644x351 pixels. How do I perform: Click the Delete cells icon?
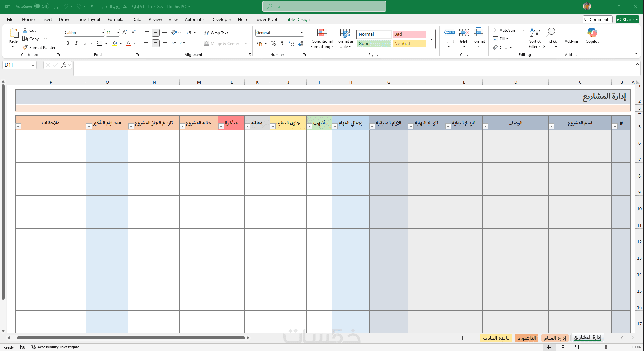(464, 32)
